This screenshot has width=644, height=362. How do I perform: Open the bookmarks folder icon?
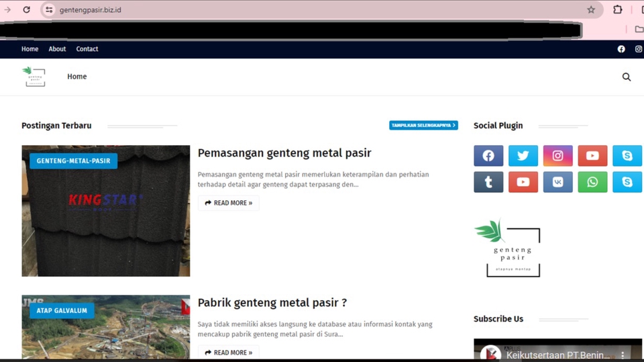tap(639, 29)
